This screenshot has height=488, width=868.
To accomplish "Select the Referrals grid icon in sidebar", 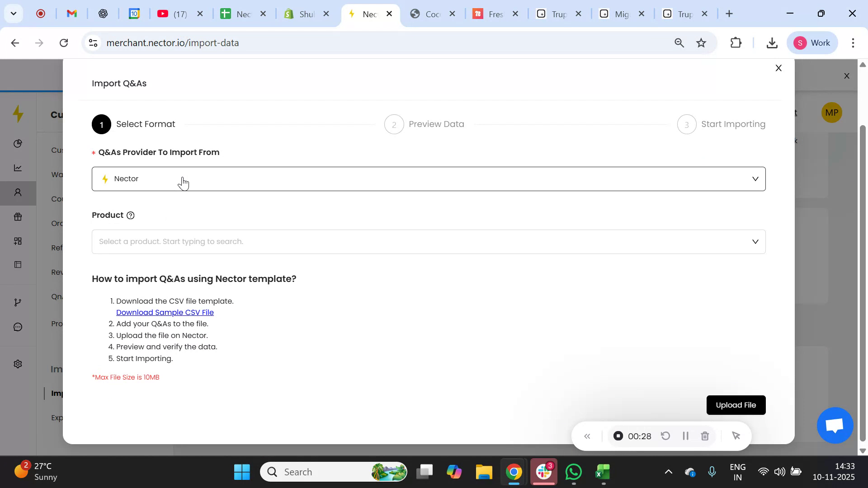I will pyautogui.click(x=18, y=240).
